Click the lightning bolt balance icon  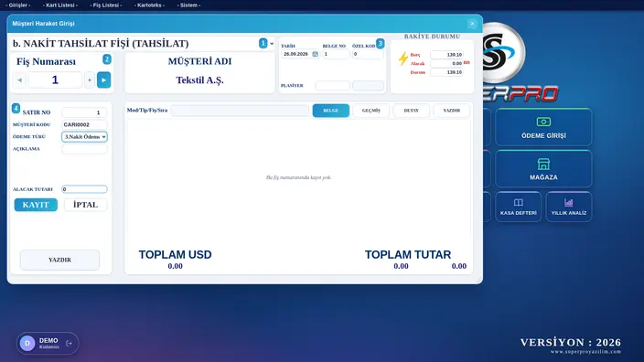coord(402,59)
